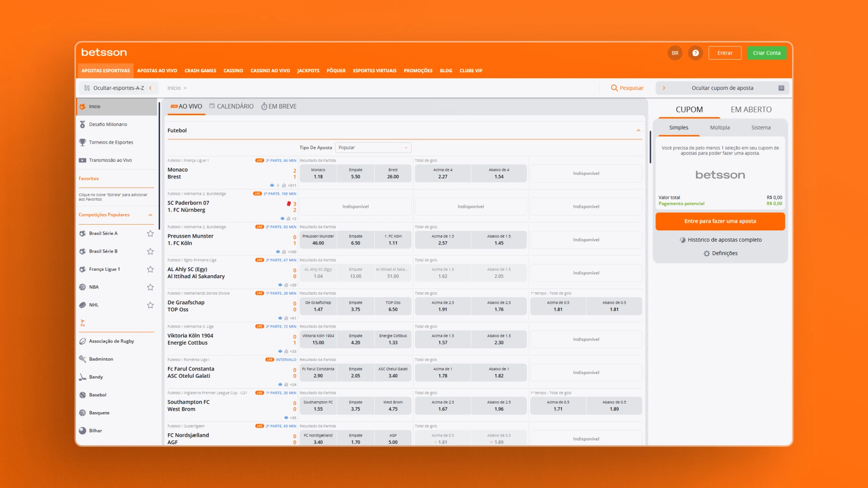Viewport: 868px width, 488px height.
Task: Click the Histórico de apostas pie icon
Action: [x=683, y=240]
